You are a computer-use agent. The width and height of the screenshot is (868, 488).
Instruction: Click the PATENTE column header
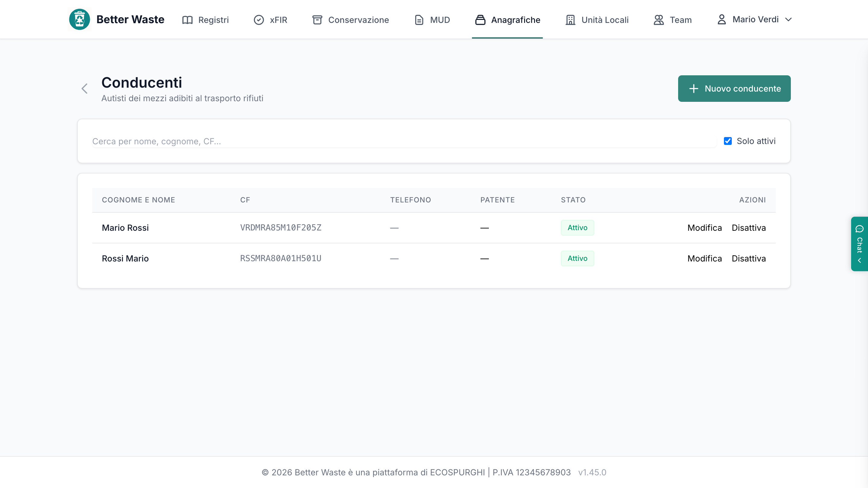(497, 200)
